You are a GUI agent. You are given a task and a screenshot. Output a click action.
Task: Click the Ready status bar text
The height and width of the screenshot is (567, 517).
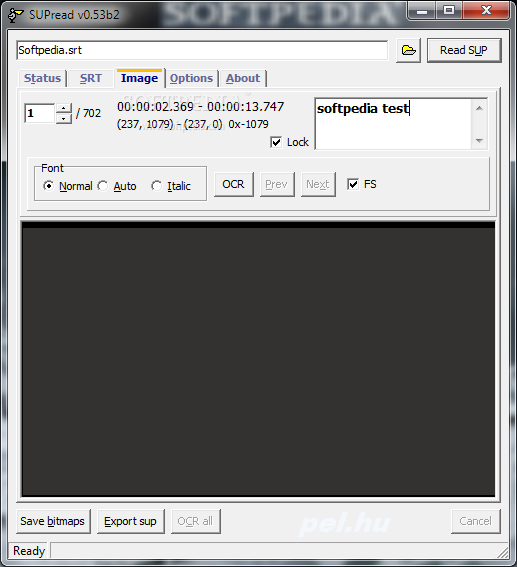click(29, 551)
